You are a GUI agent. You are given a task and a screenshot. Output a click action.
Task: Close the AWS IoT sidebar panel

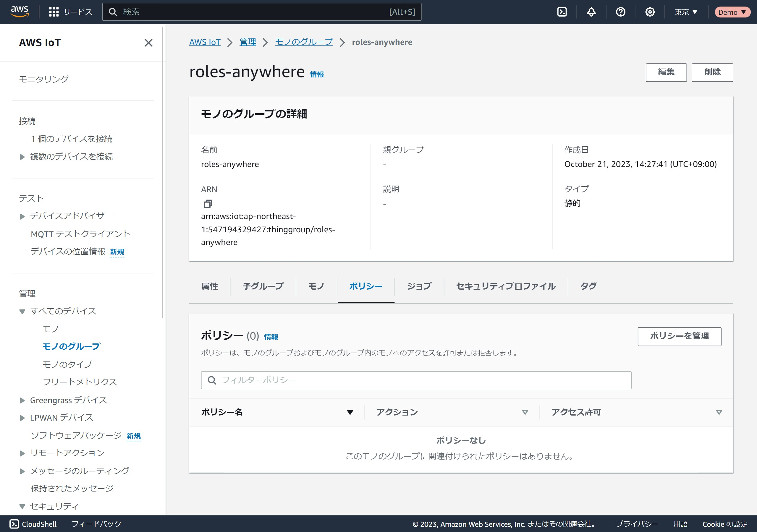click(x=148, y=43)
